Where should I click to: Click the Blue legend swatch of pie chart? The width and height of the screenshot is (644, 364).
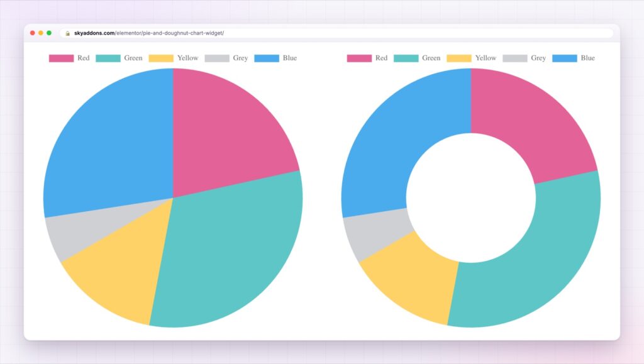click(267, 58)
